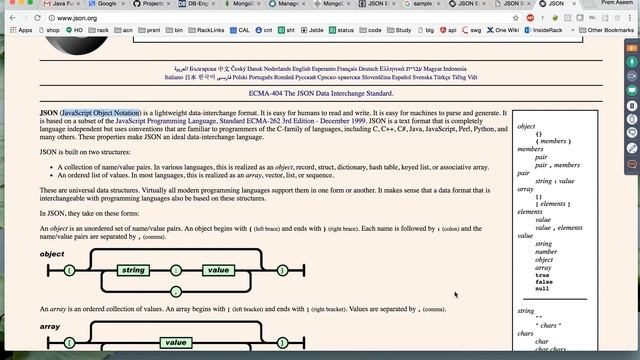The height and width of the screenshot is (360, 640).
Task: Toggle the webcam in the recorder toolbar
Action: [x=632, y=76]
